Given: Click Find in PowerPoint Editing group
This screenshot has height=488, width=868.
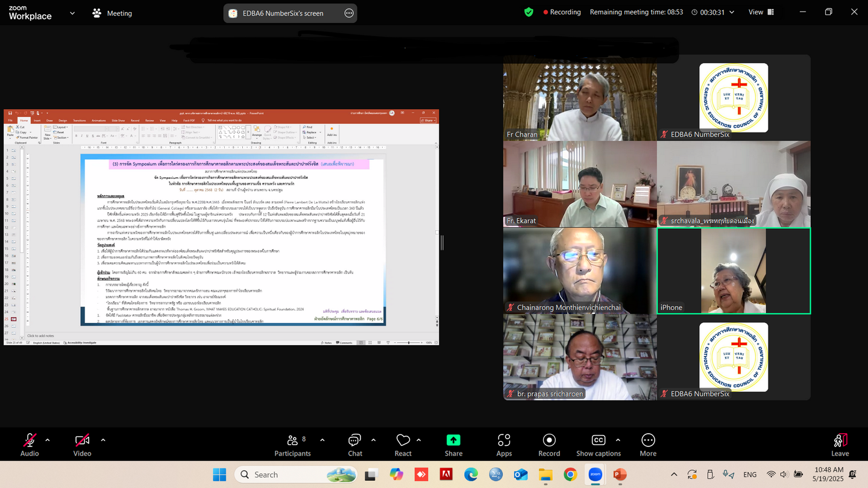Looking at the screenshot, I should (307, 127).
